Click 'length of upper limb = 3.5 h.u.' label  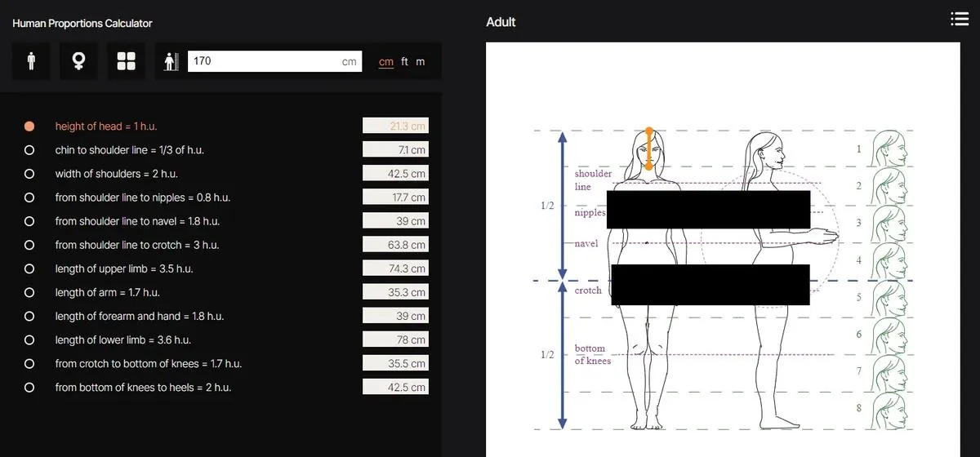[124, 268]
